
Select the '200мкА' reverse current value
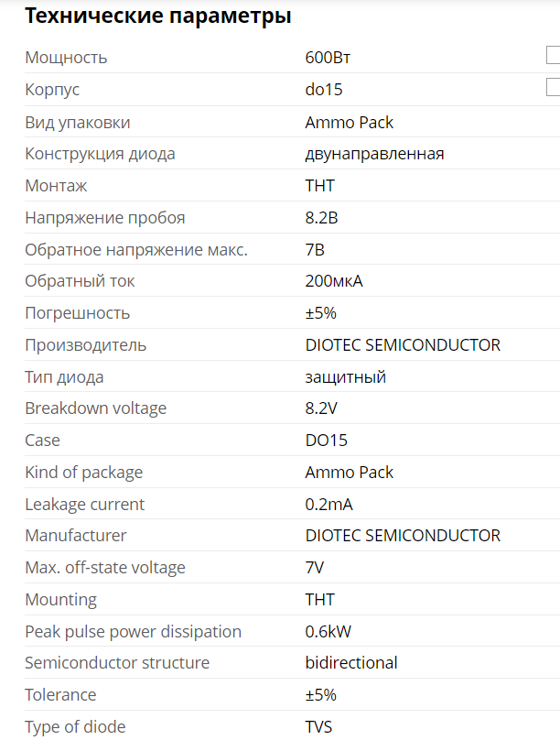tap(334, 281)
